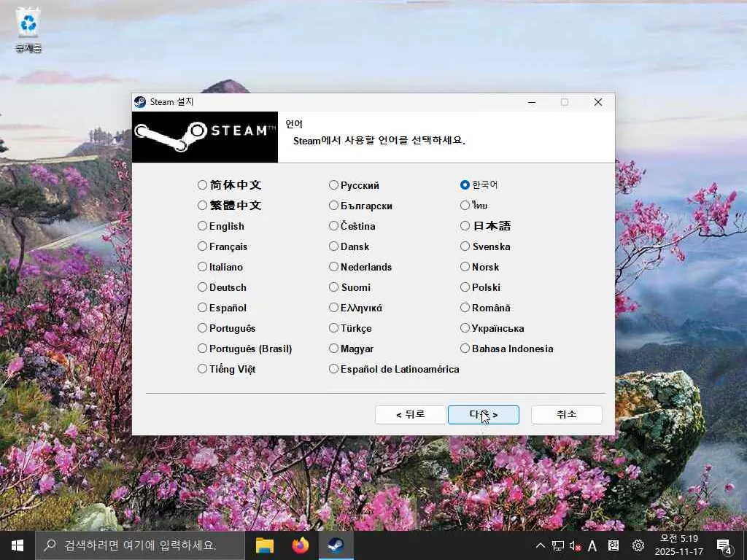Open the settings gear tray icon

(638, 545)
